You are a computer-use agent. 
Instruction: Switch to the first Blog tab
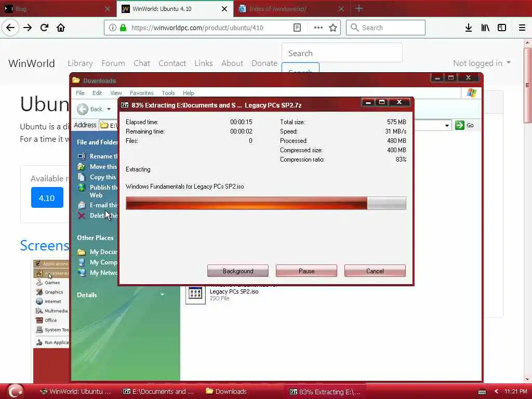[58, 9]
